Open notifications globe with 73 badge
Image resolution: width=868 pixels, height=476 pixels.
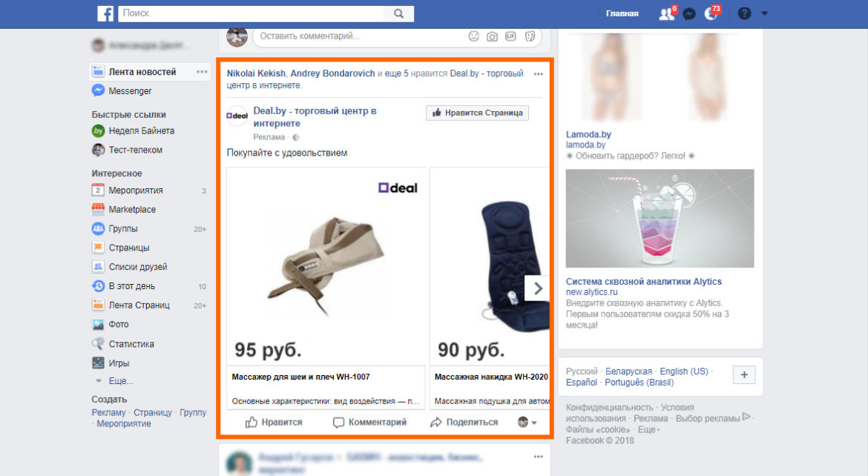pos(711,14)
